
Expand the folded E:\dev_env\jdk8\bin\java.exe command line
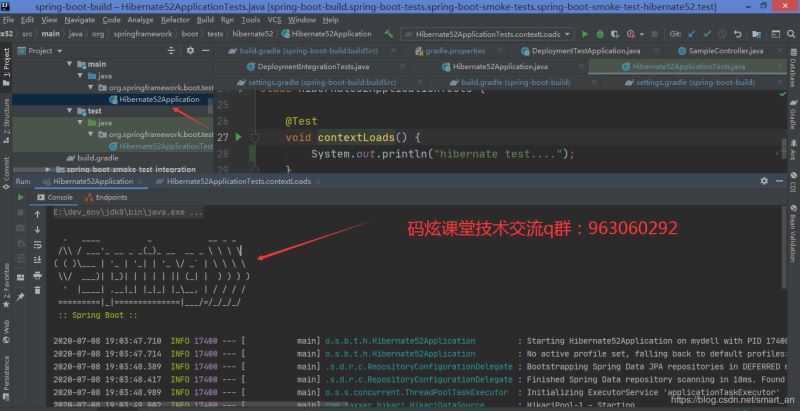point(128,212)
